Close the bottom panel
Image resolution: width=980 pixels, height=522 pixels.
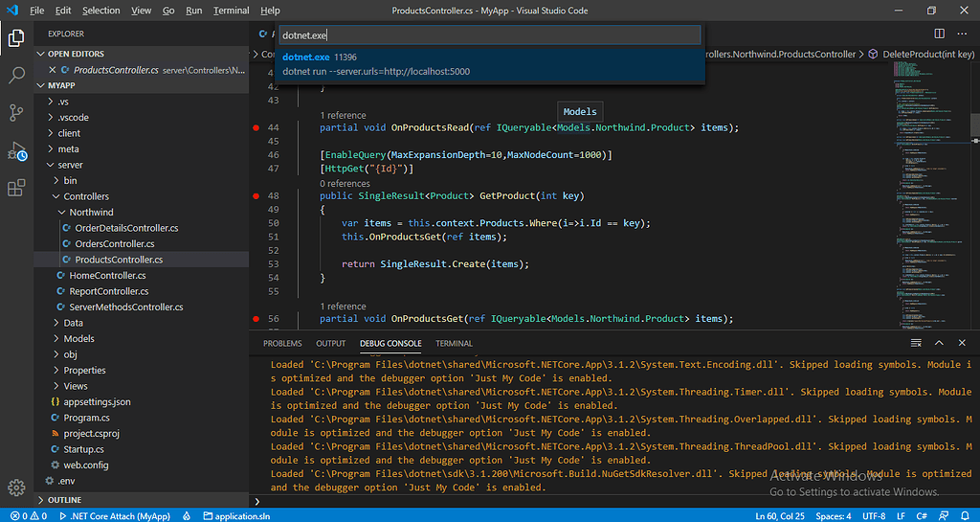[962, 343]
